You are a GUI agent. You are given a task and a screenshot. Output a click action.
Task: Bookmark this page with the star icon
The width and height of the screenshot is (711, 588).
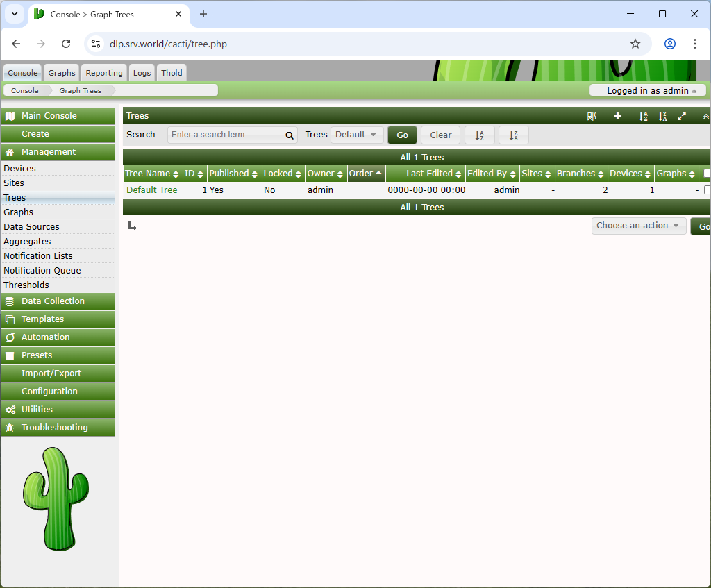point(635,44)
